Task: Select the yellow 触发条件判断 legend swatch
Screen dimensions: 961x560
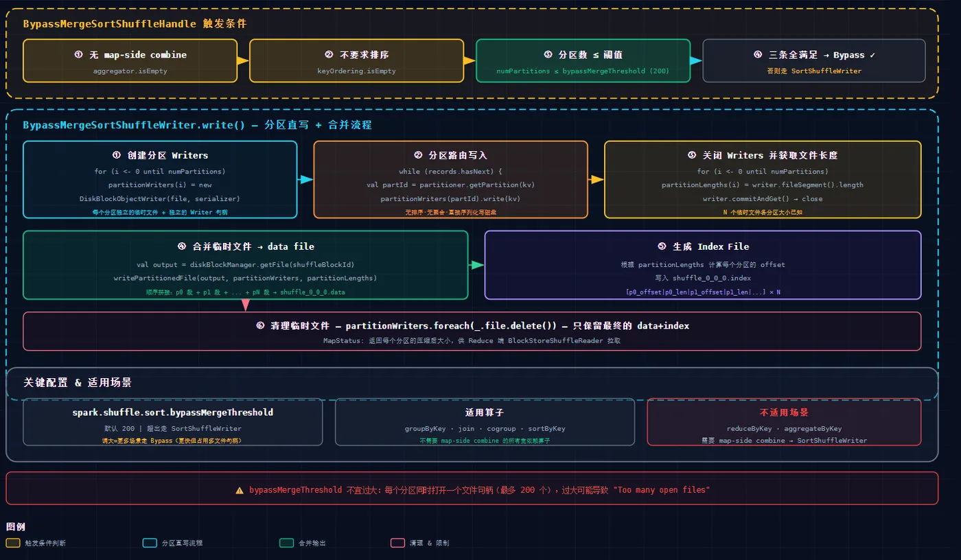Action: (13, 543)
